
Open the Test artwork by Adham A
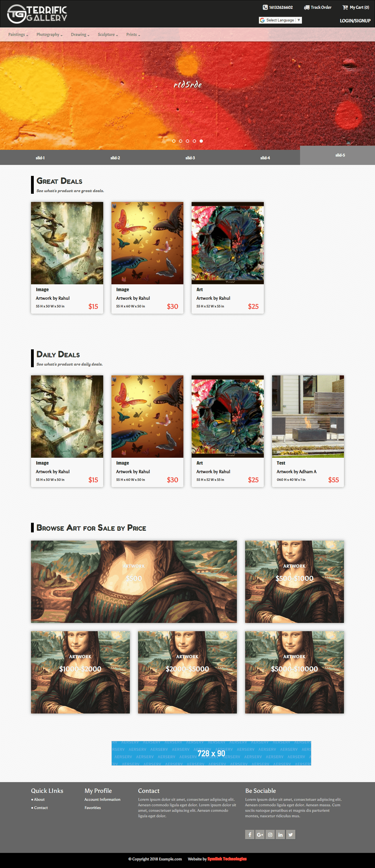tap(308, 431)
